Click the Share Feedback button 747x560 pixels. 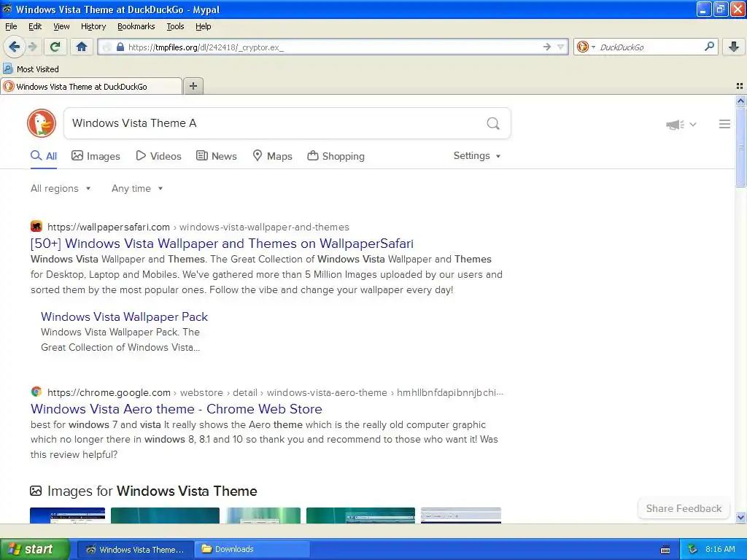[x=684, y=508]
